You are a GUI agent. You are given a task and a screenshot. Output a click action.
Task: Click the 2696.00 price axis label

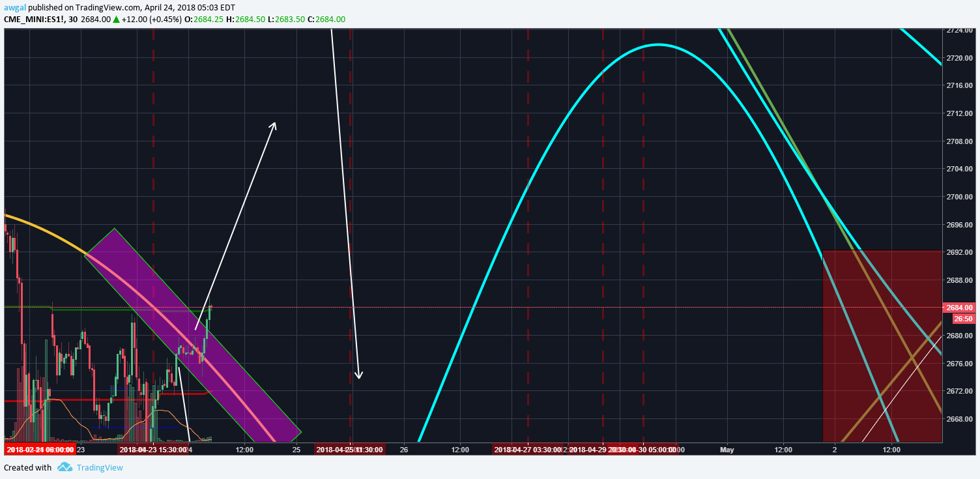[x=961, y=224]
